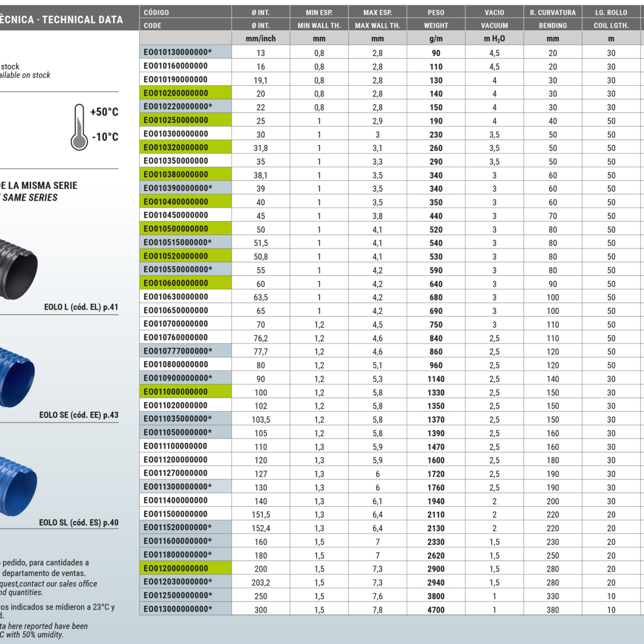The height and width of the screenshot is (644, 644).
Task: Click the EOLO SE blue hose image
Action: (17, 377)
